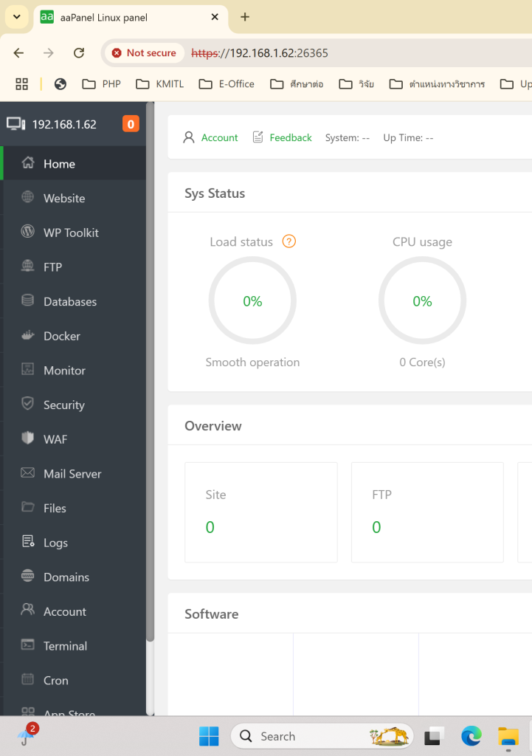Open WP Toolkit in sidebar
This screenshot has height=756, width=532.
[x=75, y=233]
